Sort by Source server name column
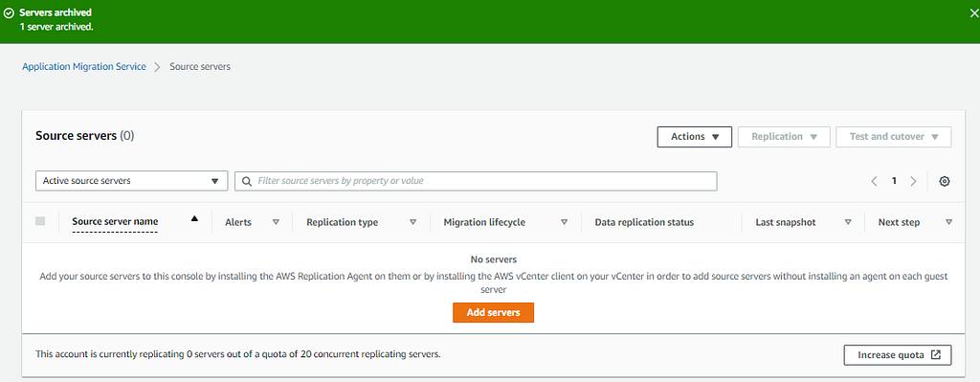The height and width of the screenshot is (382, 980). pyautogui.click(x=115, y=222)
